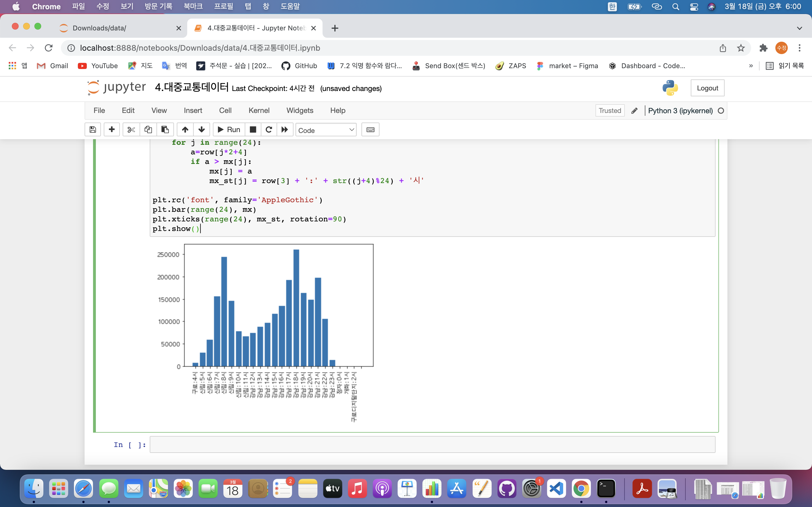The width and height of the screenshot is (812, 507).
Task: Restart and run all with fast-forward icon
Action: tap(285, 130)
